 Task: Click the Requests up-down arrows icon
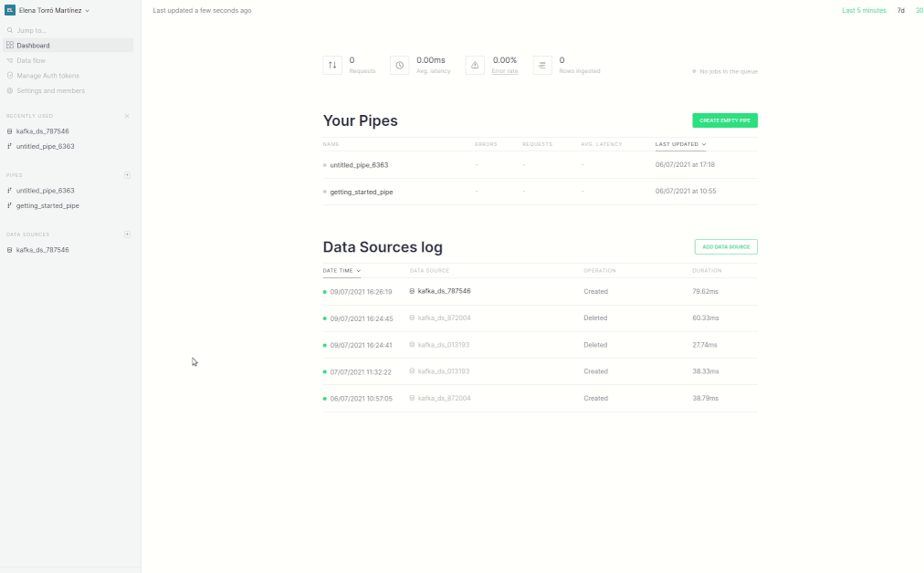point(332,65)
